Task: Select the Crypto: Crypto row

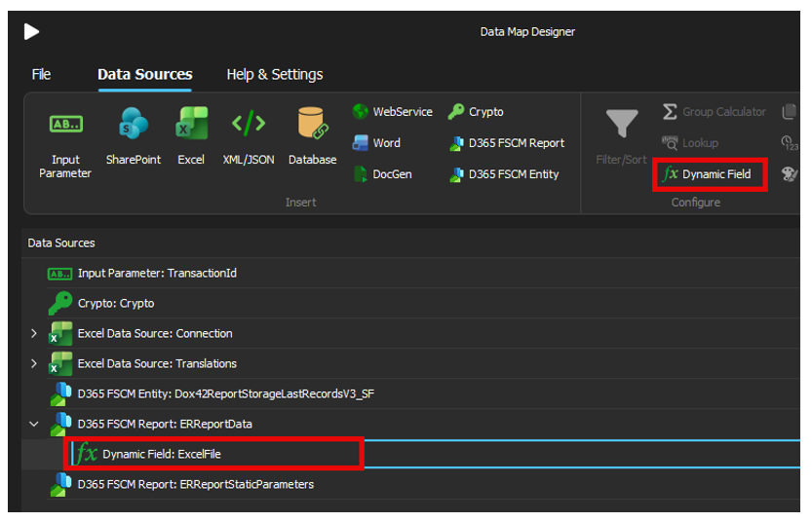Action: click(410, 303)
